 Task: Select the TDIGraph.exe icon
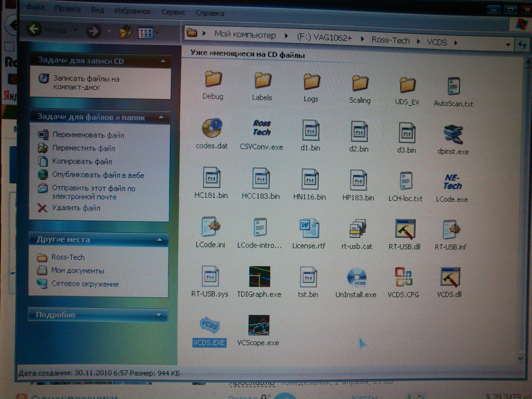point(259,276)
